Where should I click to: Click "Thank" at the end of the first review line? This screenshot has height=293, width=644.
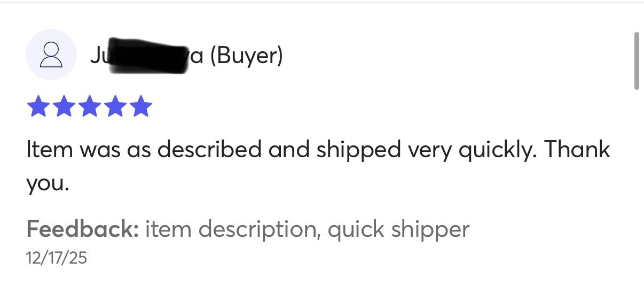pyautogui.click(x=577, y=150)
